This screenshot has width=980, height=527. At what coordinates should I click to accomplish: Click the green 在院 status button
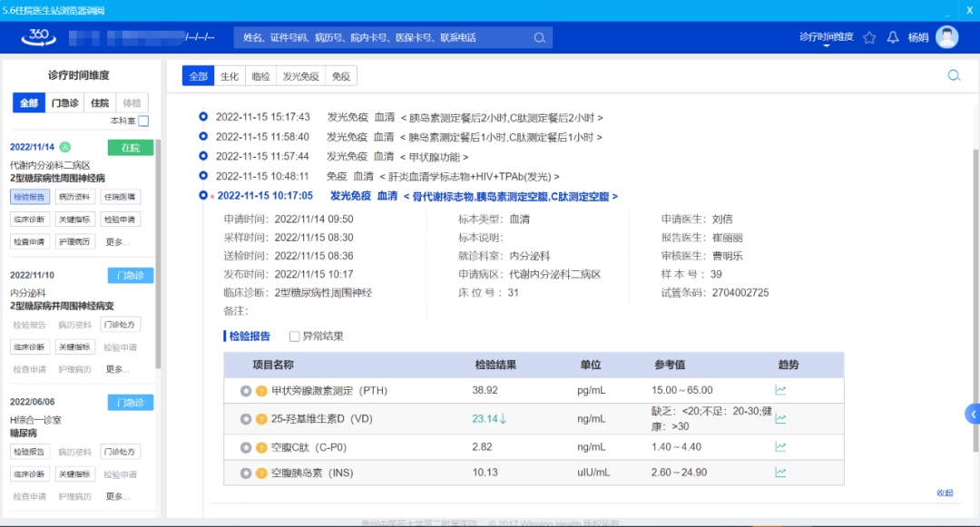(x=131, y=147)
